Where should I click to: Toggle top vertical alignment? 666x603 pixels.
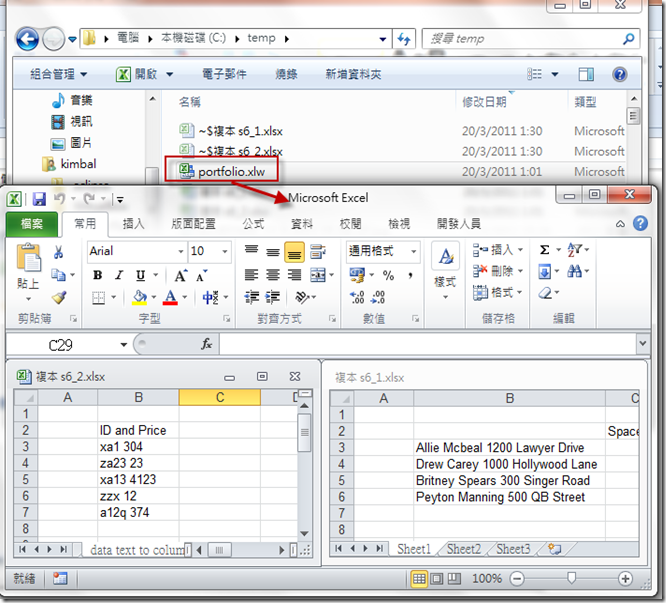click(251, 251)
